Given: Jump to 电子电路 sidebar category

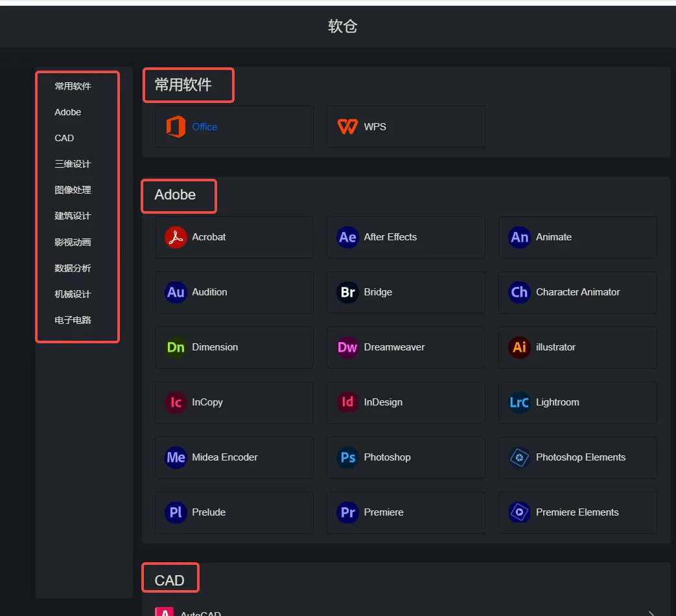Looking at the screenshot, I should (73, 320).
